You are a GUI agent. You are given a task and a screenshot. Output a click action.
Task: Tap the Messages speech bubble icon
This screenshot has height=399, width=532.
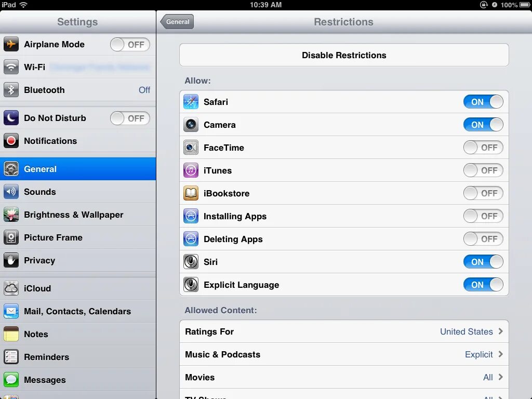11,380
